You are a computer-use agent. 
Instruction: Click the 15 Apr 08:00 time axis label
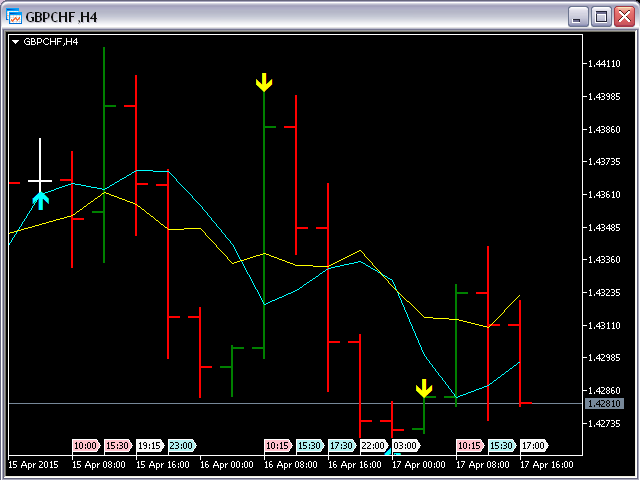point(99,465)
